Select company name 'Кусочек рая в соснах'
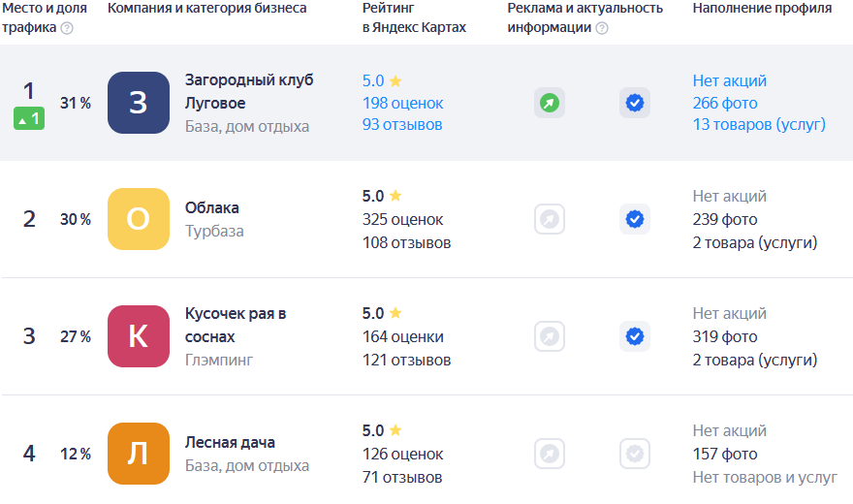 (236, 326)
